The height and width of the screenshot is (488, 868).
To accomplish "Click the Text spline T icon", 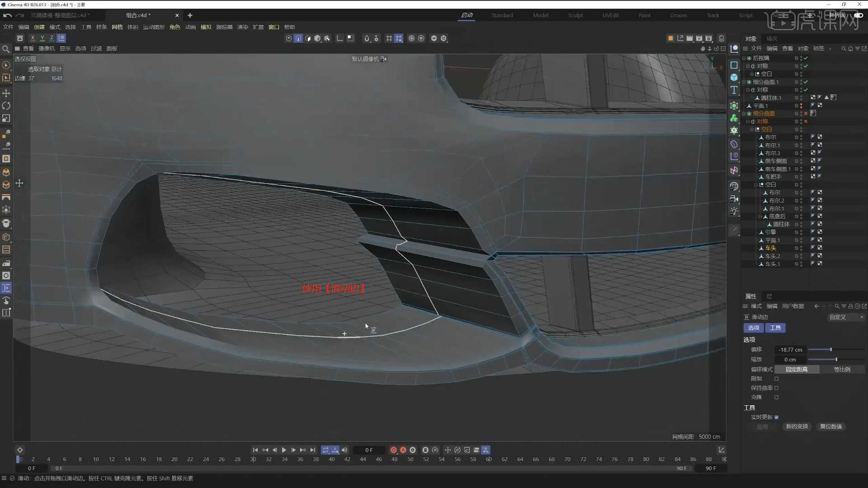I will tap(734, 90).
